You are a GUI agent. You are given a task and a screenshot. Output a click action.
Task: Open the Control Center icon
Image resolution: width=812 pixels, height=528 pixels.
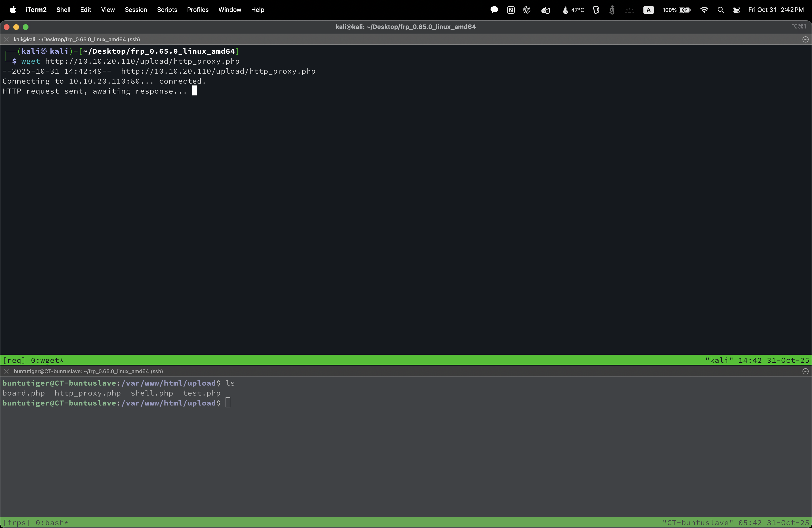[x=736, y=10]
